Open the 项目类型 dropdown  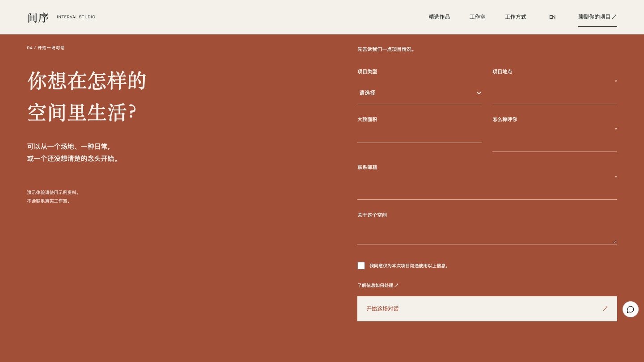419,93
